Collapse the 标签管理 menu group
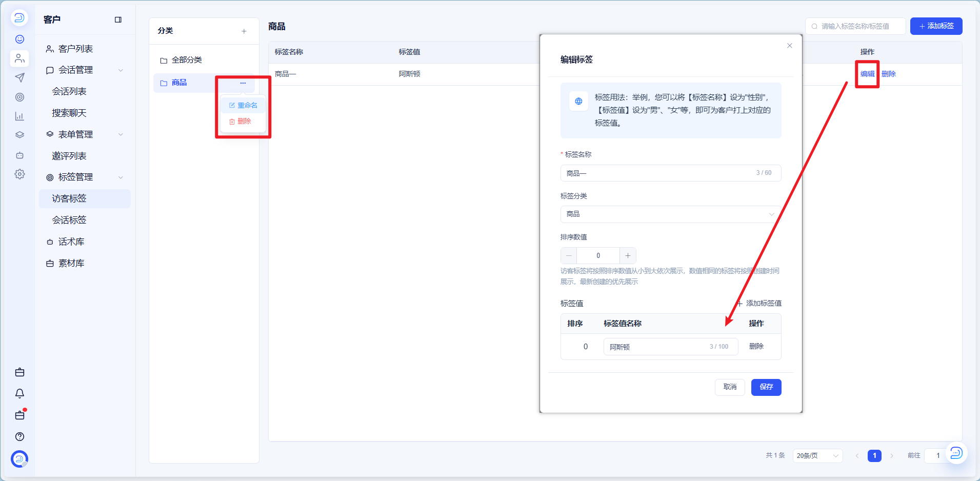 click(121, 177)
